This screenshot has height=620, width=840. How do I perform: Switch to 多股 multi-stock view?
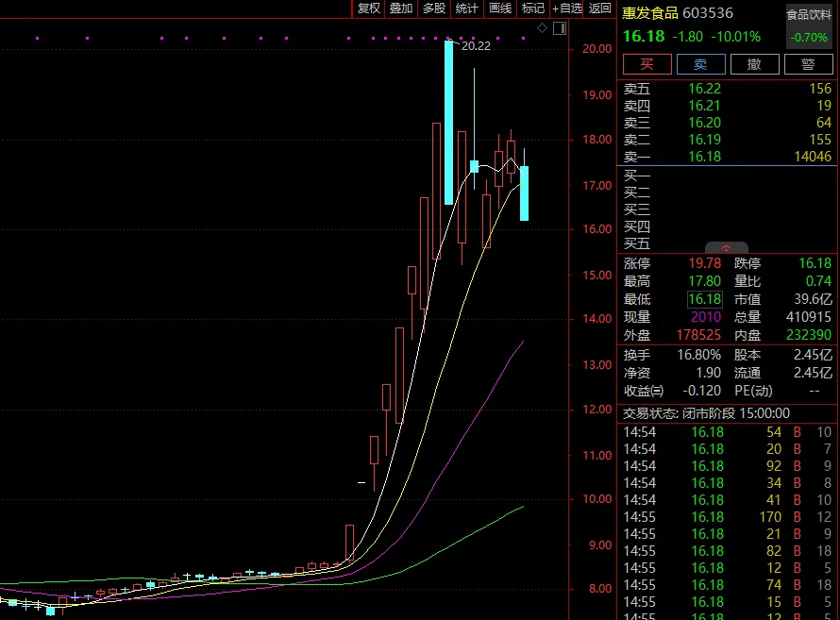coord(434,8)
